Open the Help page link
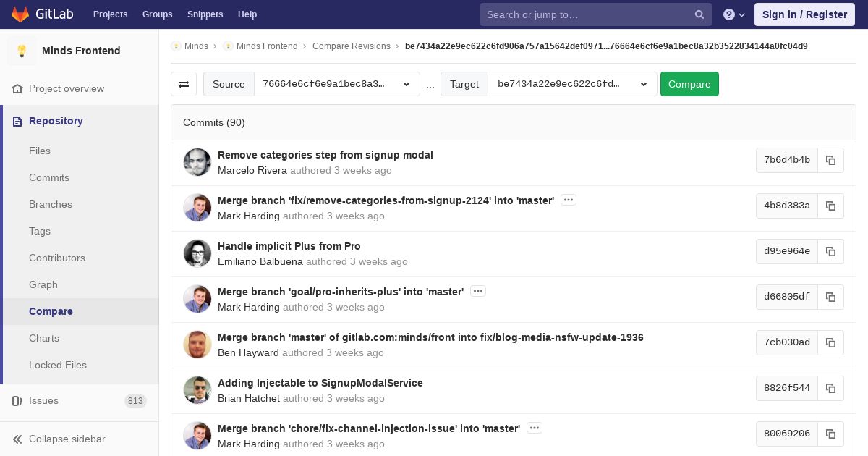The width and height of the screenshot is (868, 456). pos(247,14)
